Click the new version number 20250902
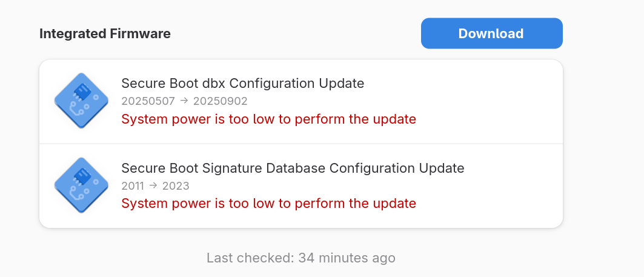The width and height of the screenshot is (644, 277). click(220, 101)
